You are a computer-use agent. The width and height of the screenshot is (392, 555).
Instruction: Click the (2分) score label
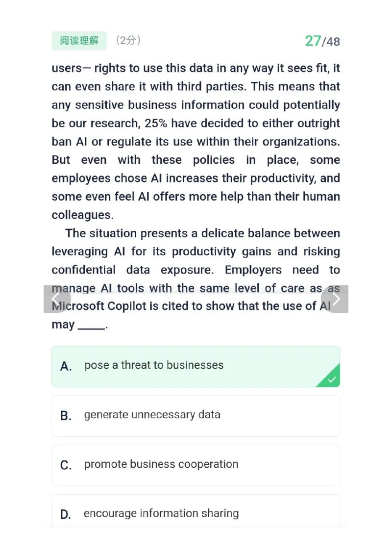(x=128, y=41)
